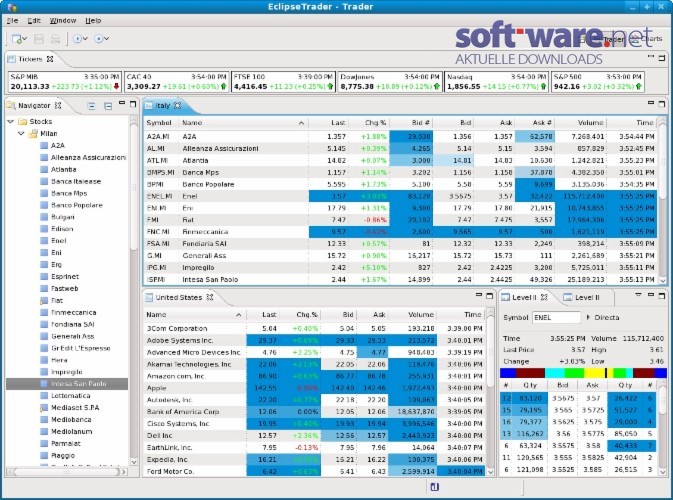This screenshot has width=673, height=500.
Task: Close the Italy watchlist tab
Action: point(177,105)
